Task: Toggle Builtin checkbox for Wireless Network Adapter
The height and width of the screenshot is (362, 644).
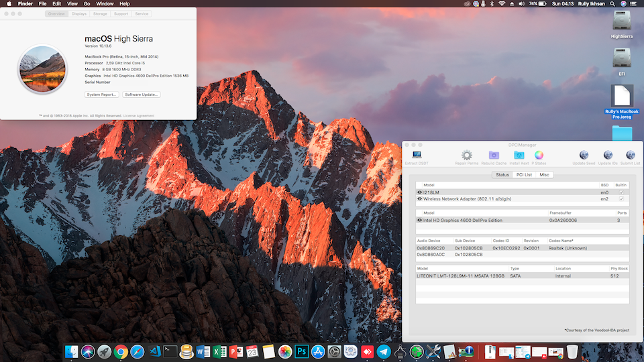Action: pos(621,199)
